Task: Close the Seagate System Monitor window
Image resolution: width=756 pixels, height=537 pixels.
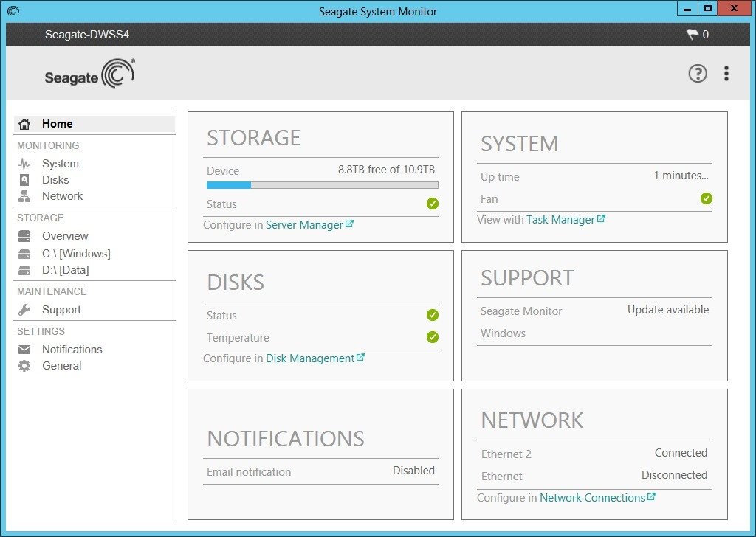Action: [735, 9]
